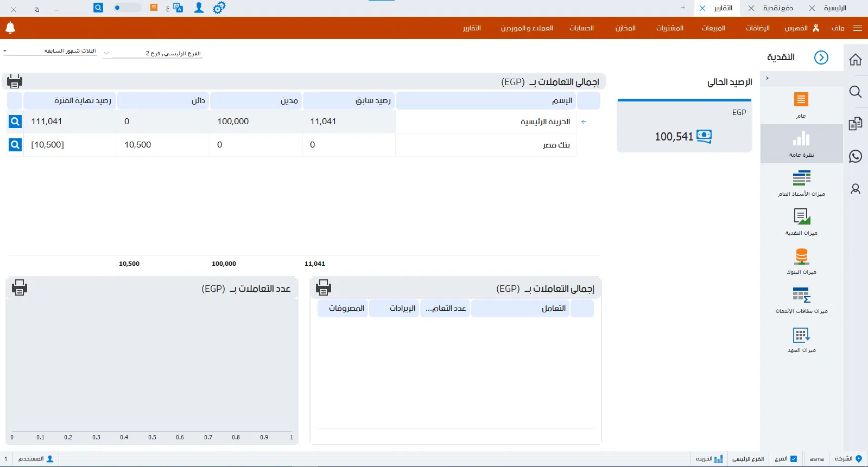Open the Banks balance report
Image resolution: width=868 pixels, height=467 pixels.
pos(801,261)
